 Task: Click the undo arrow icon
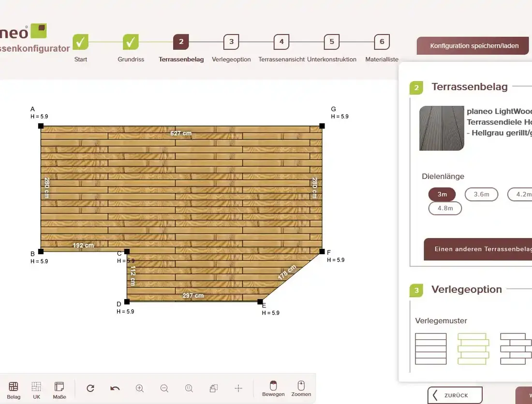tap(115, 388)
